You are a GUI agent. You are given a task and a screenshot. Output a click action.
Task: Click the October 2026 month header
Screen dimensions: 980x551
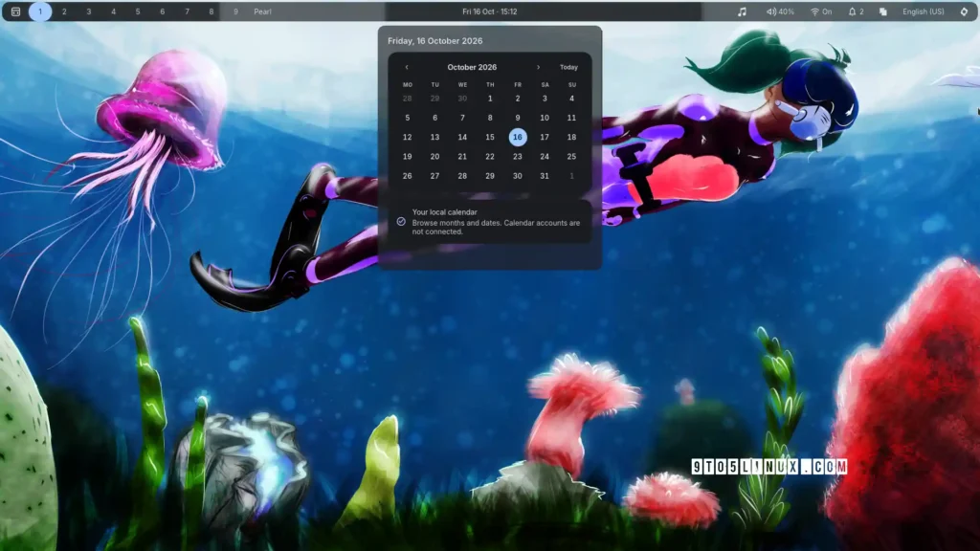(472, 67)
